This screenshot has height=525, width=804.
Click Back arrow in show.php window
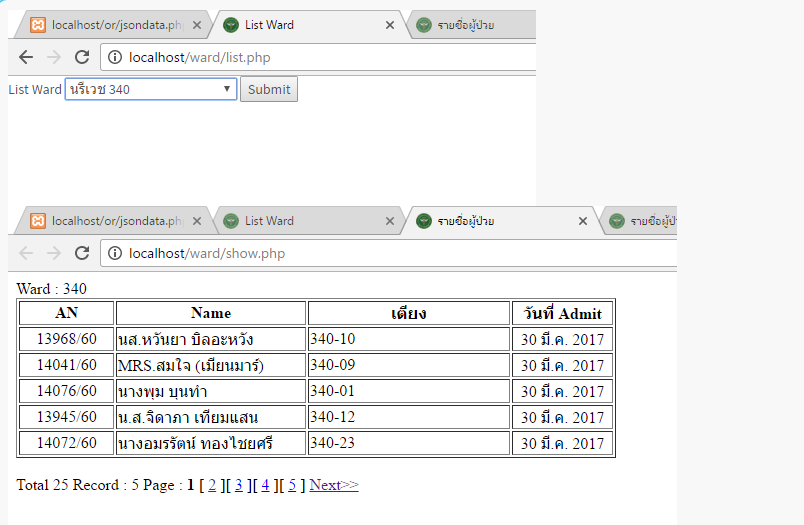(26, 253)
